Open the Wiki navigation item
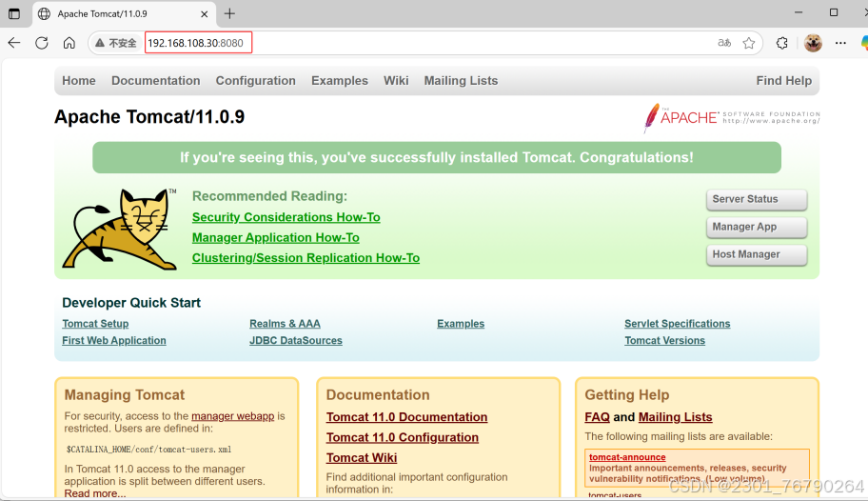 click(x=396, y=81)
